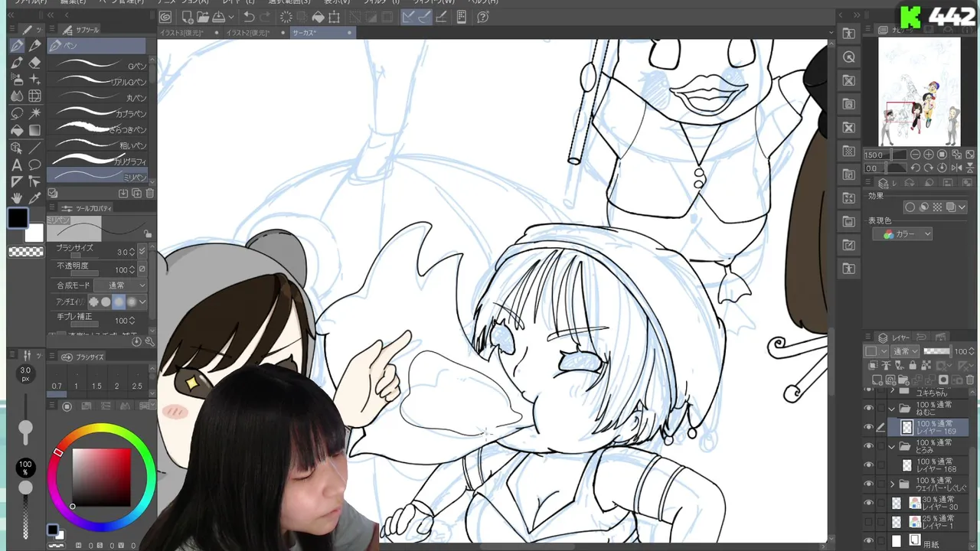The width and height of the screenshot is (980, 551).
Task: Select the Auto Select magic wand tool
Action: pos(34,113)
